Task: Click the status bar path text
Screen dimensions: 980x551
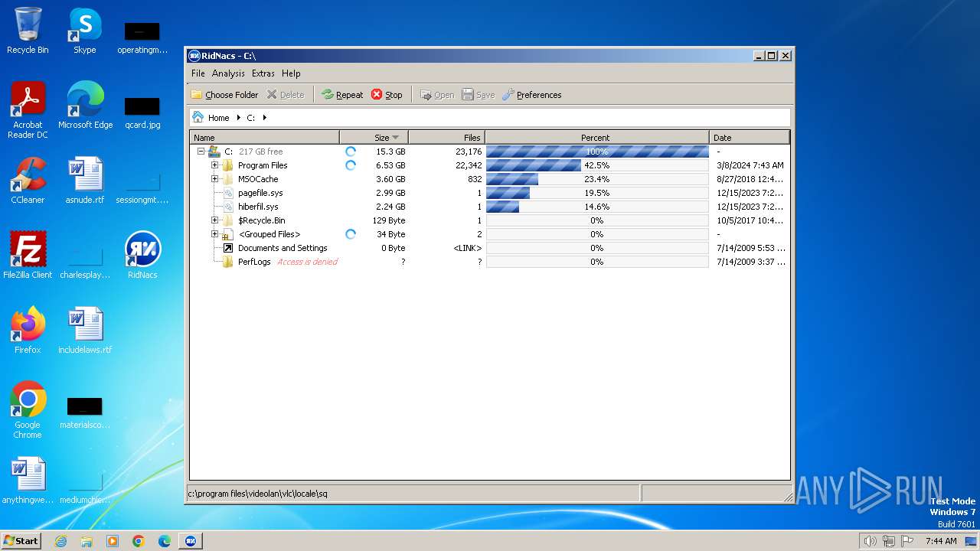Action: (257, 494)
